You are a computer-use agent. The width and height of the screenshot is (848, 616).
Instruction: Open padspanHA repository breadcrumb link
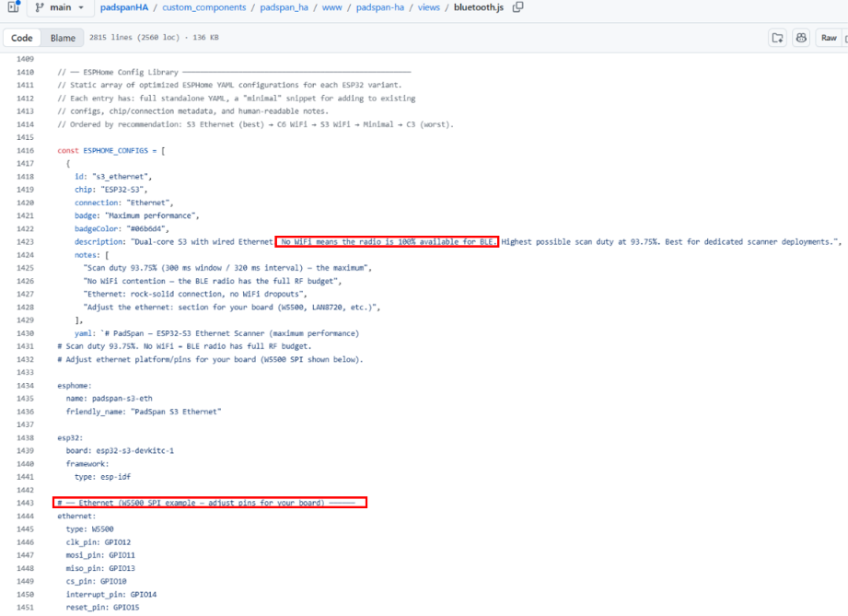coord(124,7)
